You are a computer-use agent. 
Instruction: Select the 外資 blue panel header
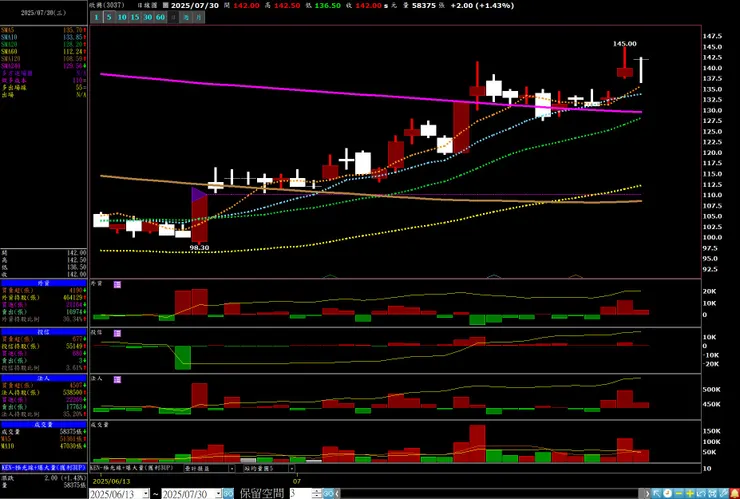(43, 283)
